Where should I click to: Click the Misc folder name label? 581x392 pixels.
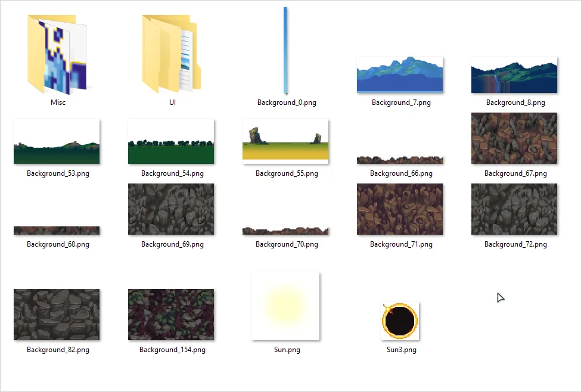click(58, 102)
